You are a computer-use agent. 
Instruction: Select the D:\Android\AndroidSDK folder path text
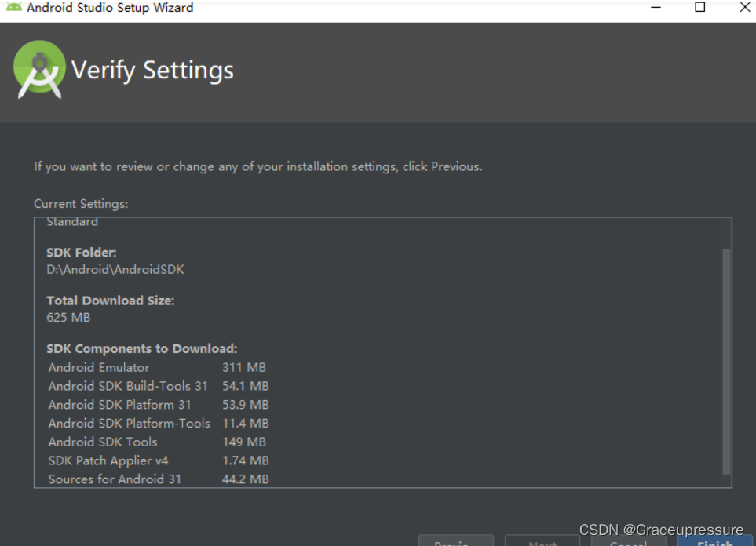[x=115, y=269]
